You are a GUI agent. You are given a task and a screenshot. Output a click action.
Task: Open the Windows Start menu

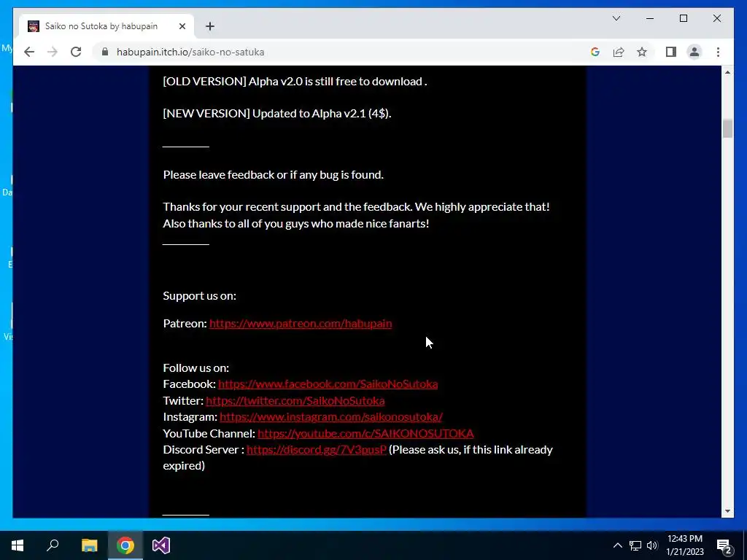tap(18, 545)
